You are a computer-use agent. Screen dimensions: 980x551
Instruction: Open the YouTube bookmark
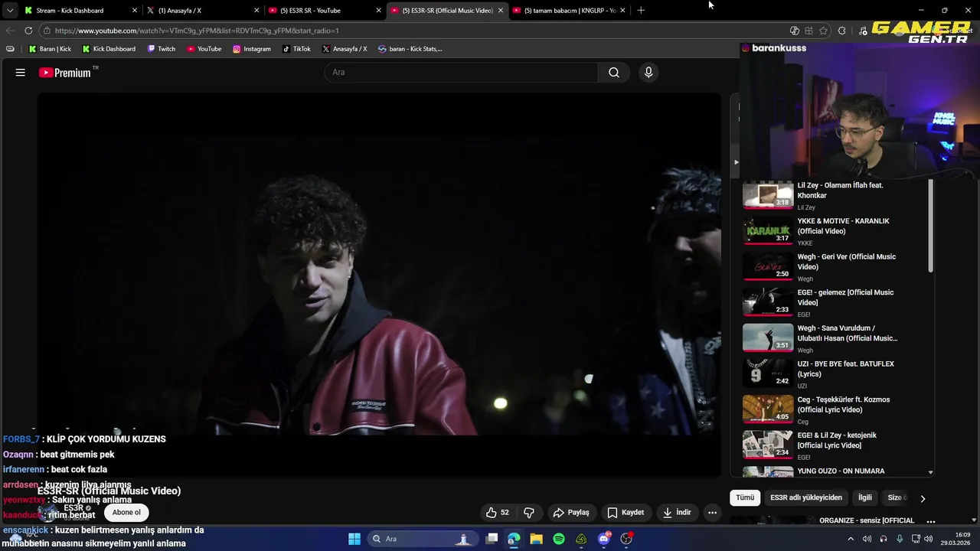point(204,49)
